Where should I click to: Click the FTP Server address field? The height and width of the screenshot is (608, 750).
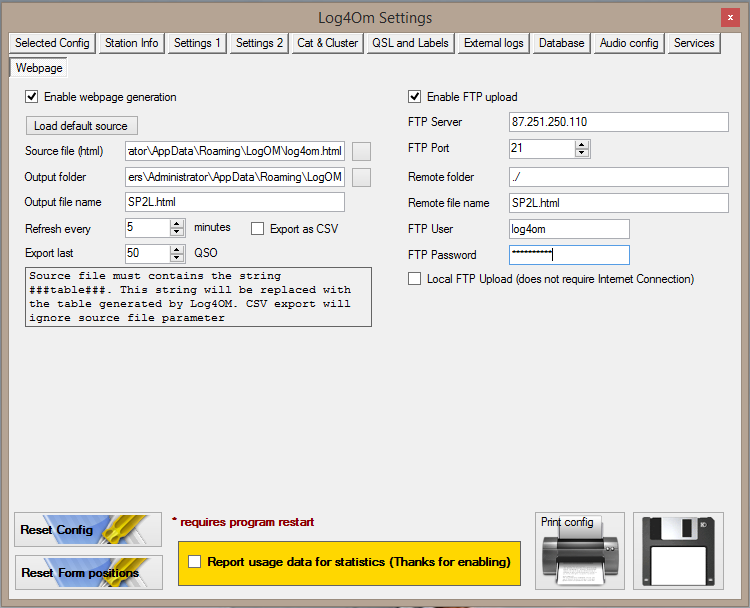pos(619,122)
